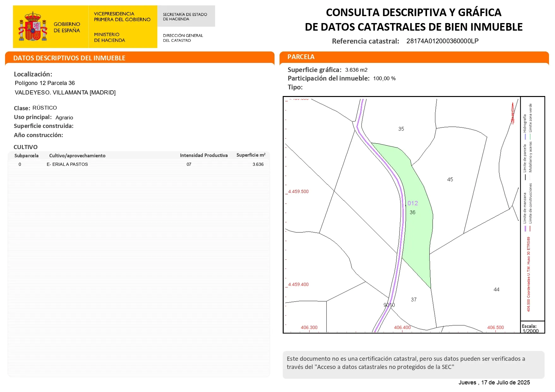Viewport: 555px width, 392px height.
Task: Click the 4.459.500 coordinate label
Action: pos(298,191)
